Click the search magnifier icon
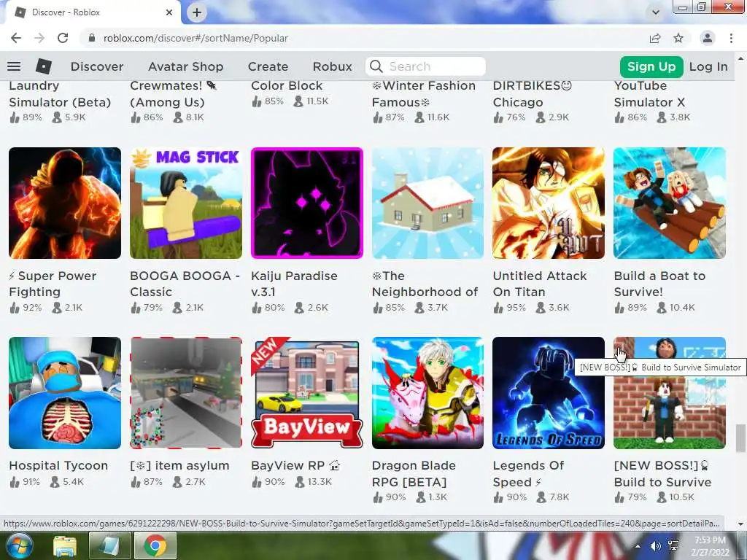Image resolution: width=747 pixels, height=560 pixels. pyautogui.click(x=376, y=66)
